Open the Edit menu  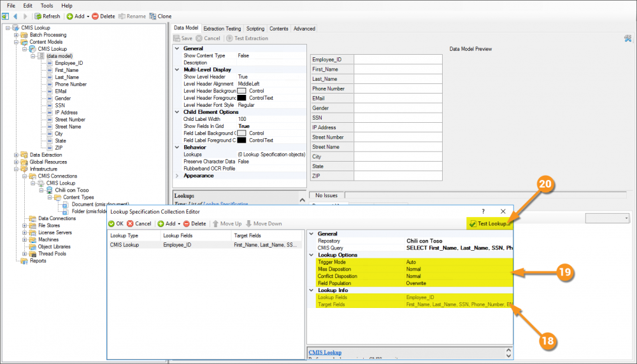(x=27, y=6)
